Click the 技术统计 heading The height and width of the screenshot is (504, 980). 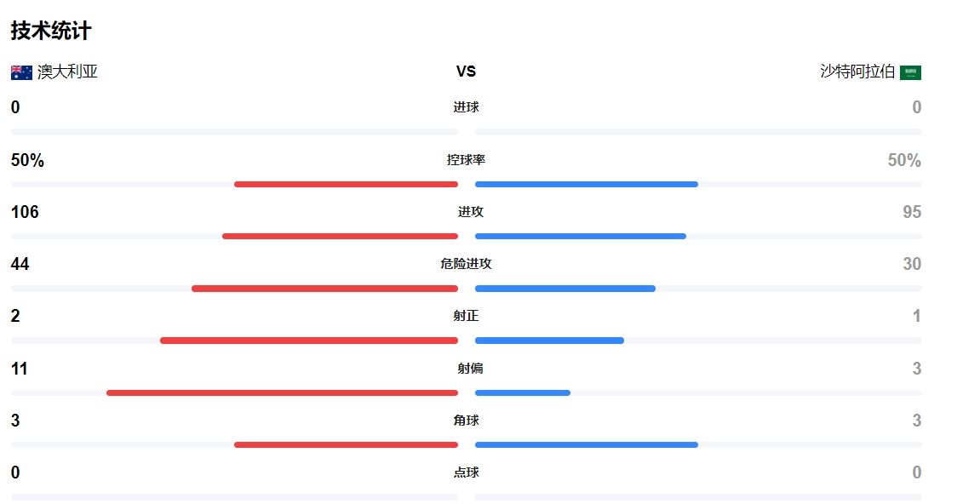pyautogui.click(x=51, y=30)
